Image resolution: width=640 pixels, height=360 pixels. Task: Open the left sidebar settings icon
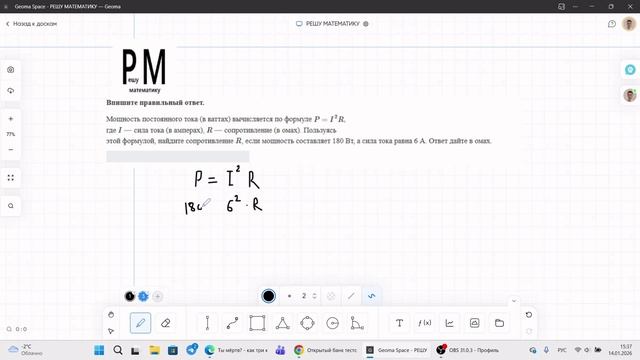(11, 70)
